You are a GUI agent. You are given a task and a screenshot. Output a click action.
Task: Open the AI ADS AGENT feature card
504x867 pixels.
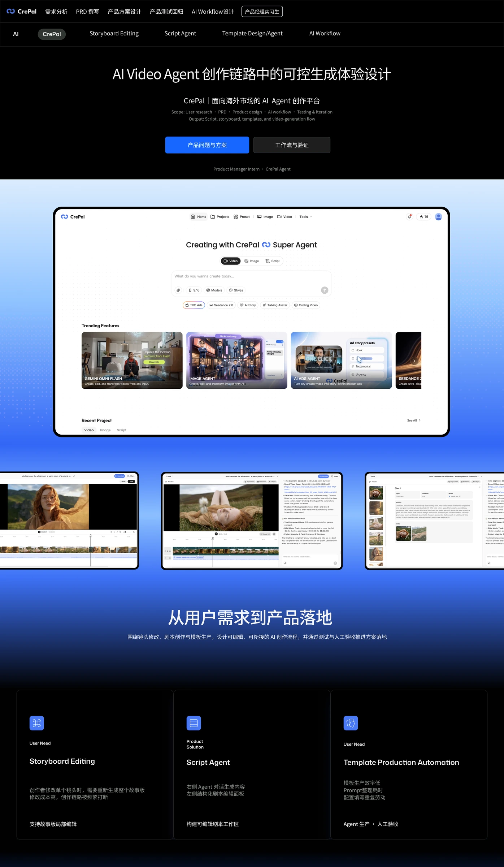tap(342, 361)
